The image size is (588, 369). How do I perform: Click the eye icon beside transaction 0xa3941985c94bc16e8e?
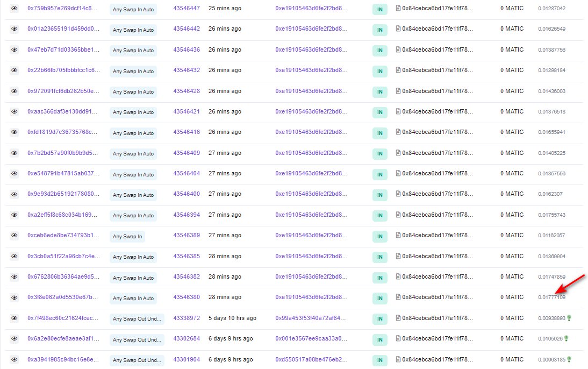pos(15,359)
